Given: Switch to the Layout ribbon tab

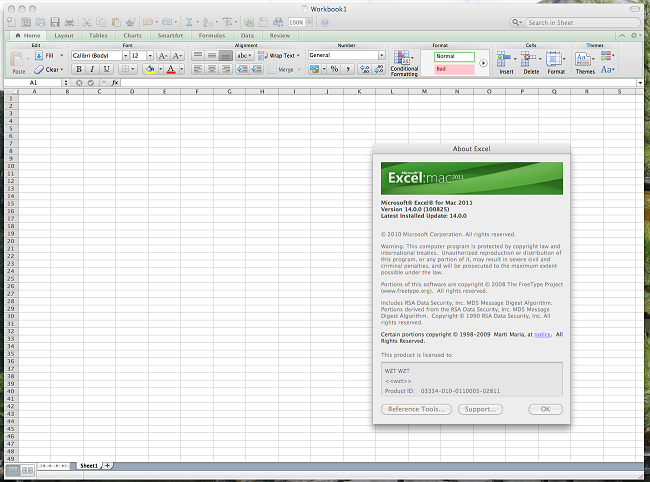Looking at the screenshot, I should point(64,36).
